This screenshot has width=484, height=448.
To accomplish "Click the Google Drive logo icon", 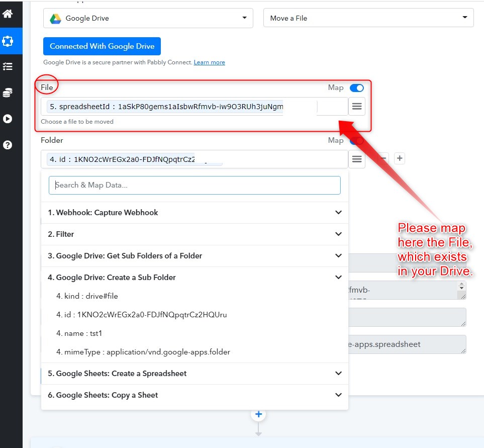I will [x=56, y=19].
